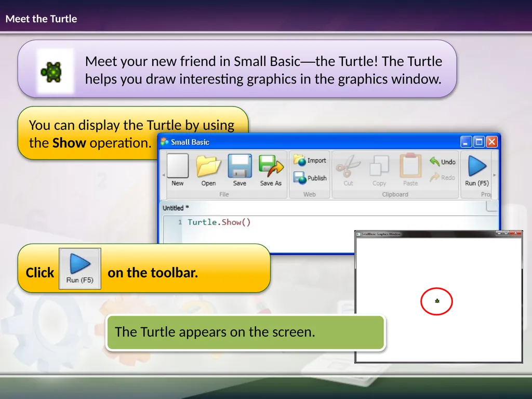532x399 pixels.
Task: Click the Small Basic window title text
Action: (x=190, y=142)
